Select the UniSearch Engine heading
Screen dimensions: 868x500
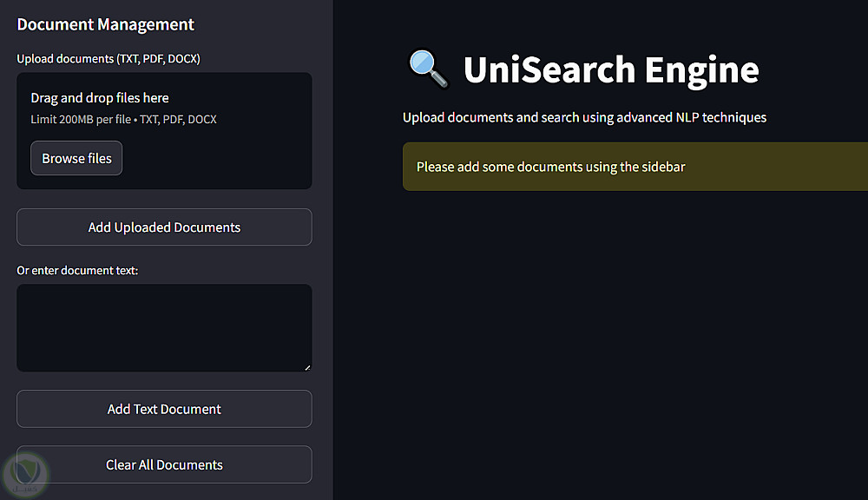click(610, 69)
